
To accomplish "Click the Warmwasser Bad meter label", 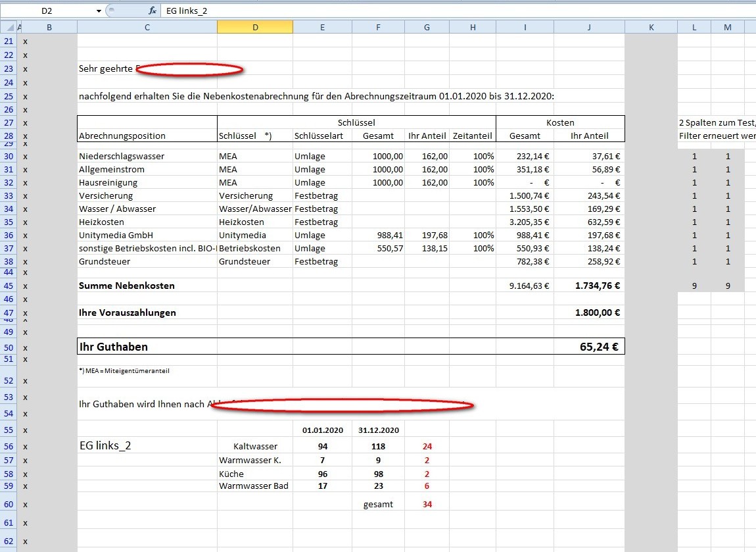I will pyautogui.click(x=254, y=486).
